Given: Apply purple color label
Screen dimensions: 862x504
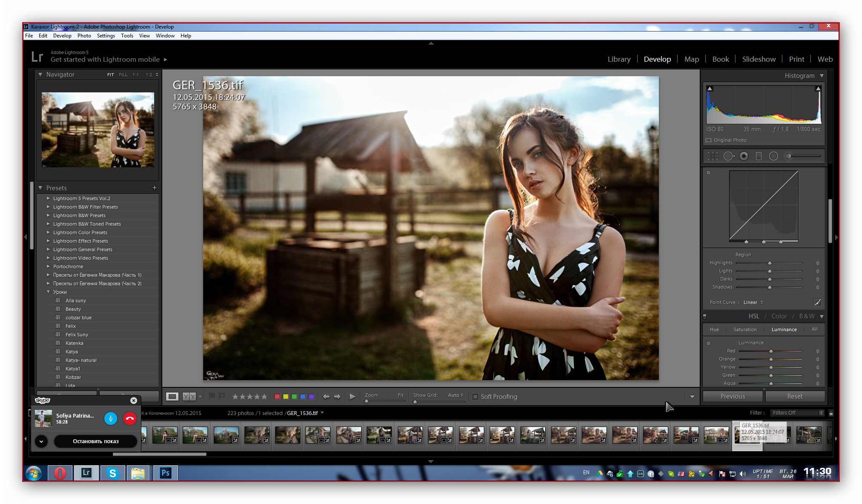Looking at the screenshot, I should point(311,397).
